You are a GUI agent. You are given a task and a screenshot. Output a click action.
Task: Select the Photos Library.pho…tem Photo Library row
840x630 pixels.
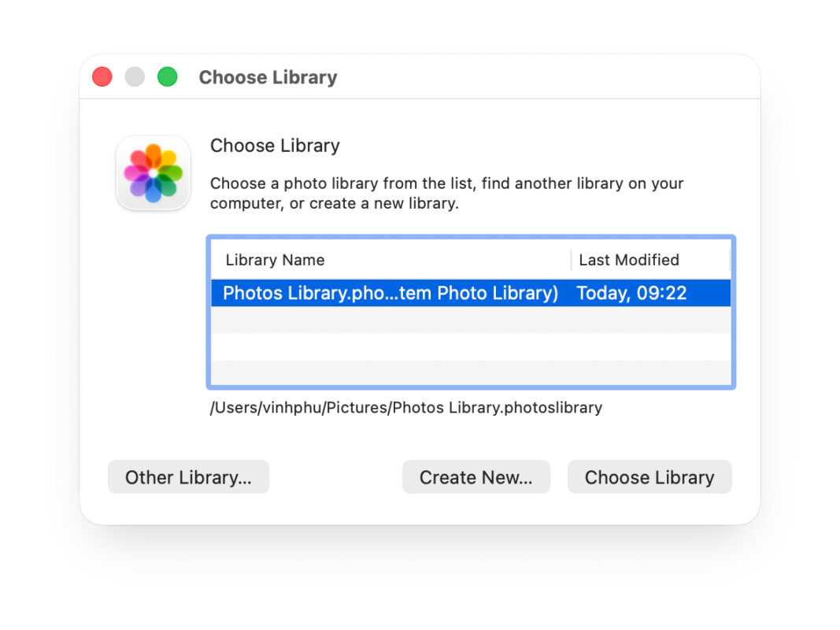(x=471, y=293)
